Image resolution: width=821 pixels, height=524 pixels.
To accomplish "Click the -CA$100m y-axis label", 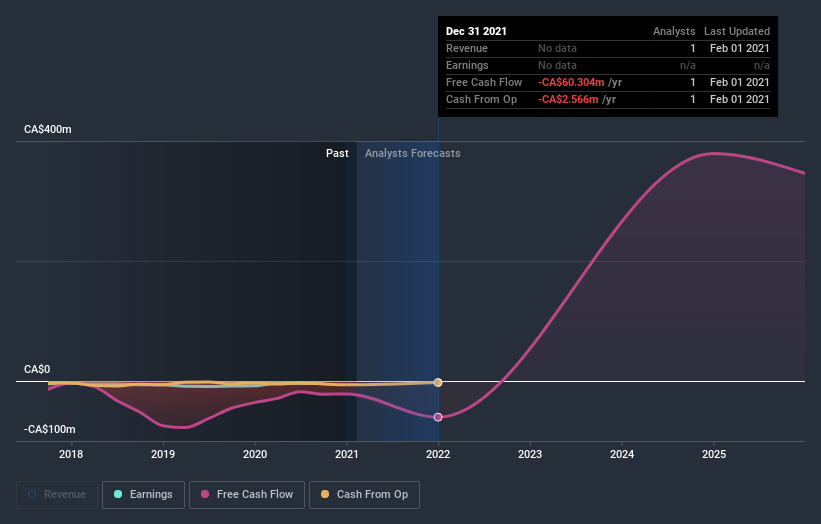I will 50,429.
